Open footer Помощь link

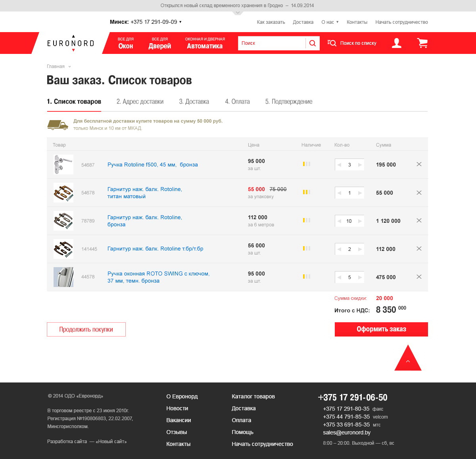[x=242, y=432]
